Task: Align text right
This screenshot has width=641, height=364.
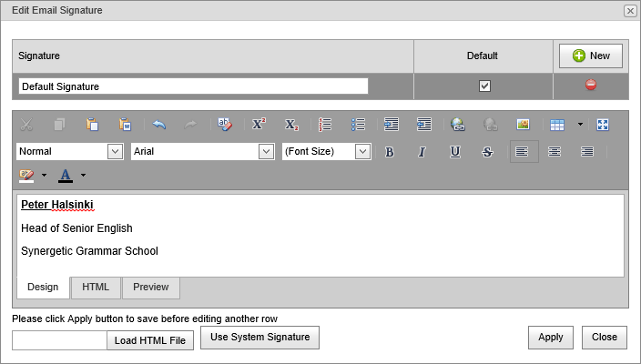Action: coord(587,152)
